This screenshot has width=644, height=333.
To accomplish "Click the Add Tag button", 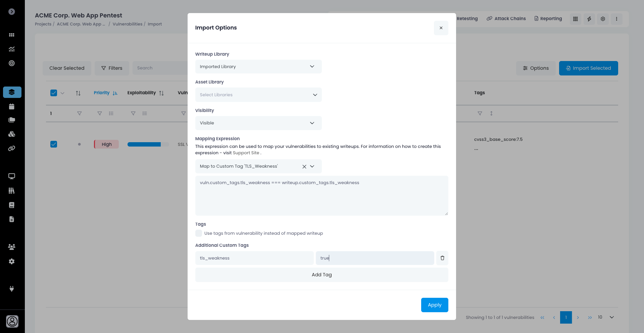I will tap(321, 275).
